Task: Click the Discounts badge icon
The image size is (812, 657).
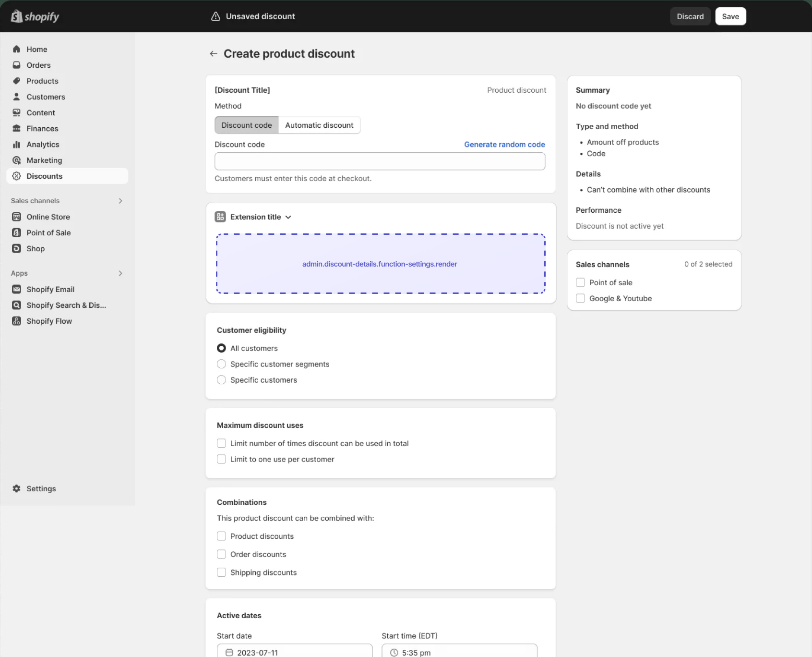Action: (16, 176)
